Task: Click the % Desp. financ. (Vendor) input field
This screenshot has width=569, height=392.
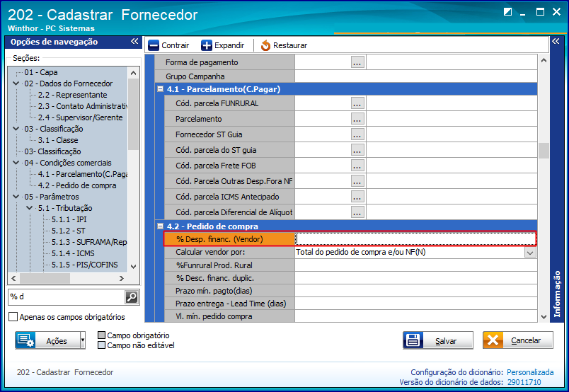Action: pyautogui.click(x=416, y=239)
